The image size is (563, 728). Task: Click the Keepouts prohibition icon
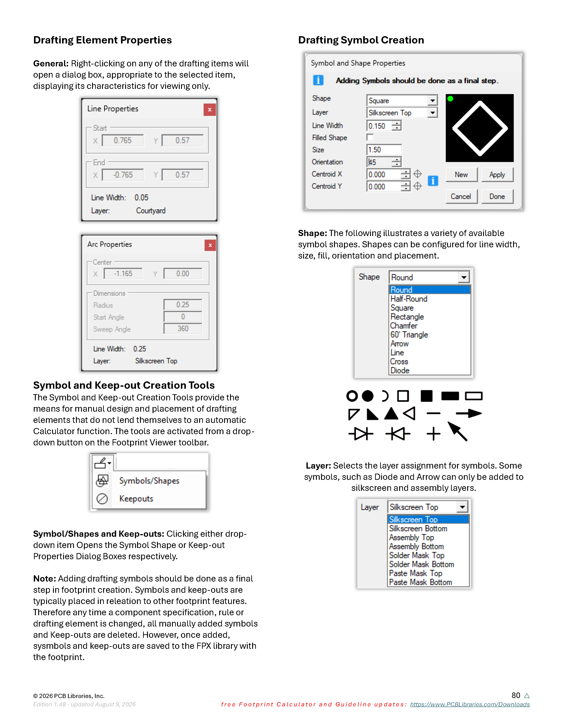[x=102, y=499]
